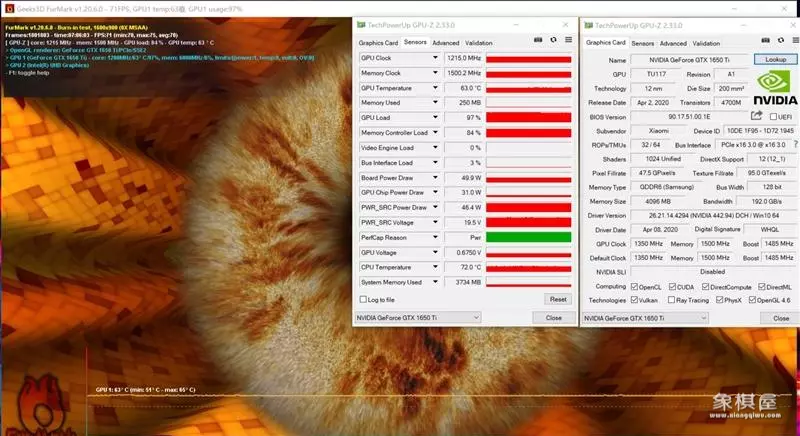Image resolution: width=800 pixels, height=436 pixels.
Task: Switch to Advanced tab in Sensors window
Action: click(x=446, y=43)
